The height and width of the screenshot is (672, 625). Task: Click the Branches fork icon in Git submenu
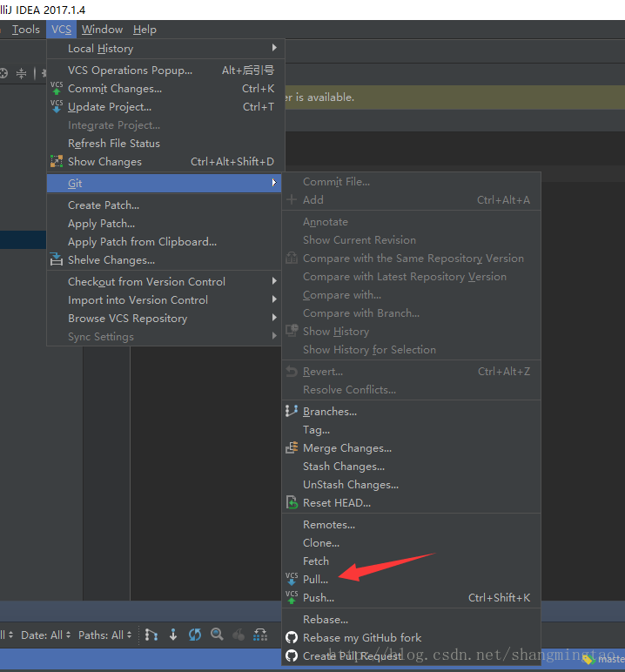(292, 411)
